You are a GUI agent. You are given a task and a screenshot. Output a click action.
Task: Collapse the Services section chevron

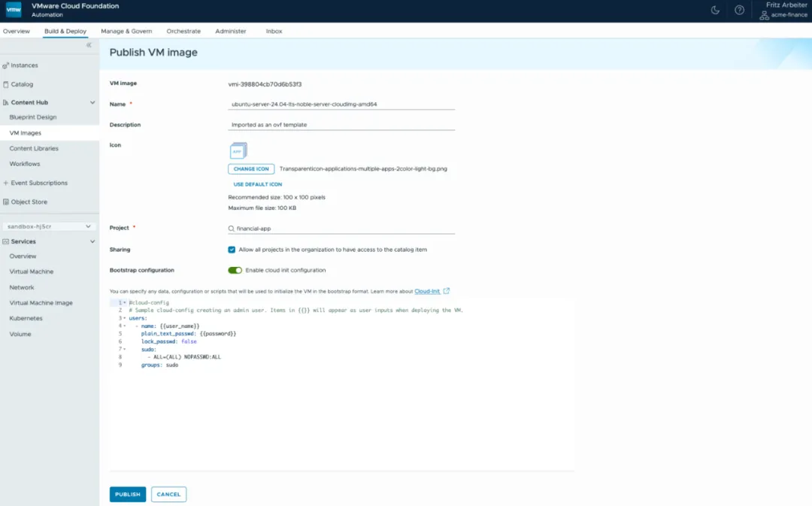pos(92,241)
